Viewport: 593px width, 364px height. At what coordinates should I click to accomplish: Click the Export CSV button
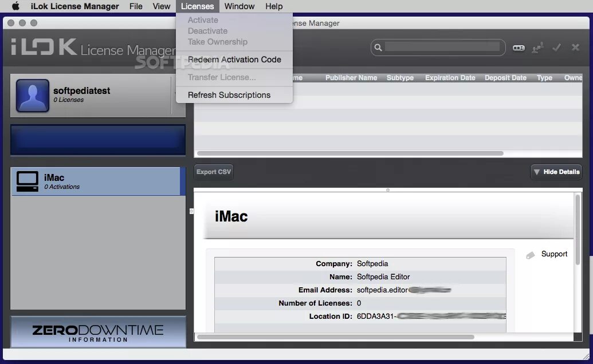pos(213,172)
